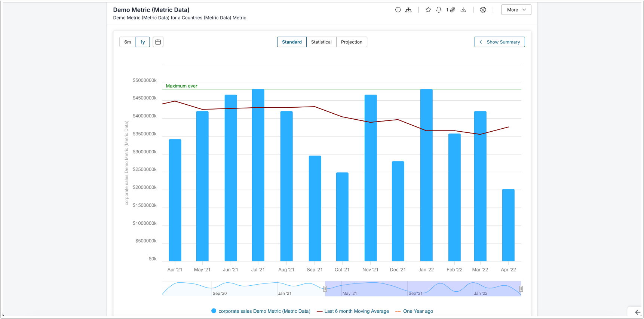Toggle Last 6 month Moving Average series

pos(353,311)
